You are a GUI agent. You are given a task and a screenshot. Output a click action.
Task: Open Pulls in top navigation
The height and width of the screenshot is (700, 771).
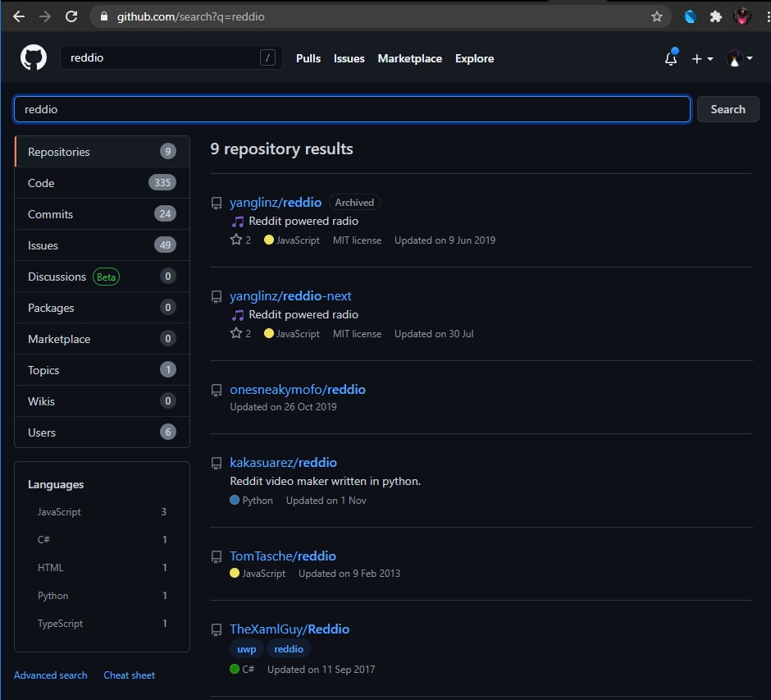tap(308, 58)
